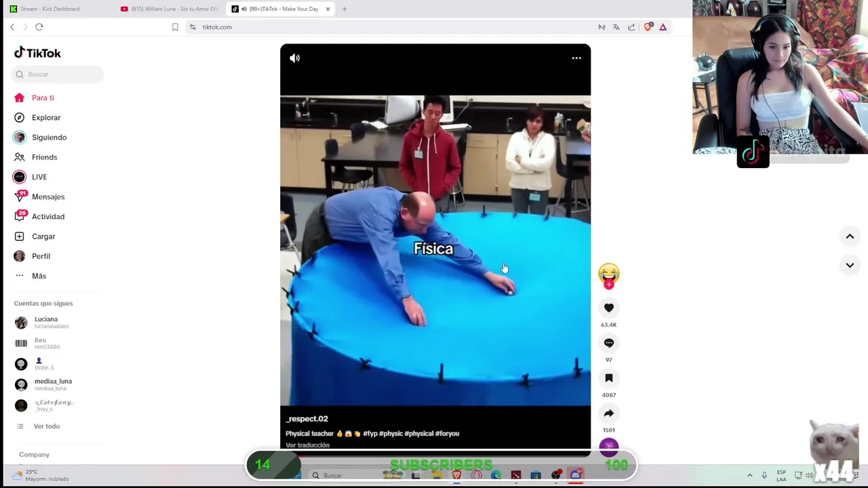This screenshot has height=488, width=868.
Task: Close the TikTok browser tab
Action: (328, 9)
